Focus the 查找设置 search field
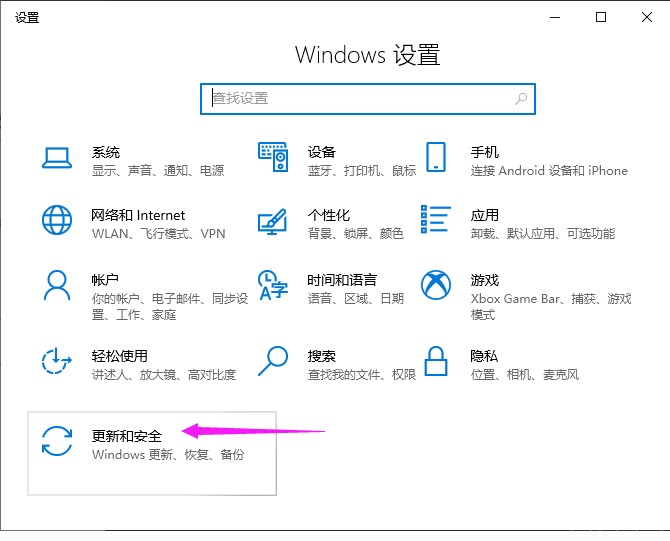The height and width of the screenshot is (541, 670). [368, 99]
